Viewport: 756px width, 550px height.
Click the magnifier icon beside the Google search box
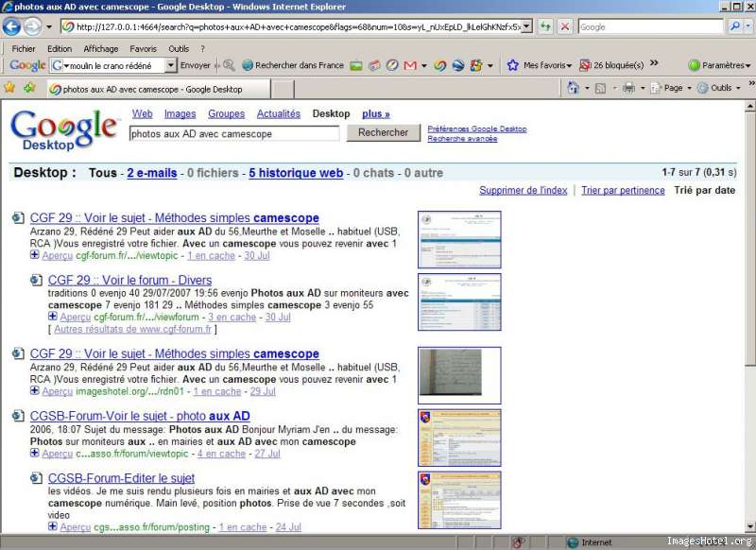pyautogui.click(x=735, y=26)
